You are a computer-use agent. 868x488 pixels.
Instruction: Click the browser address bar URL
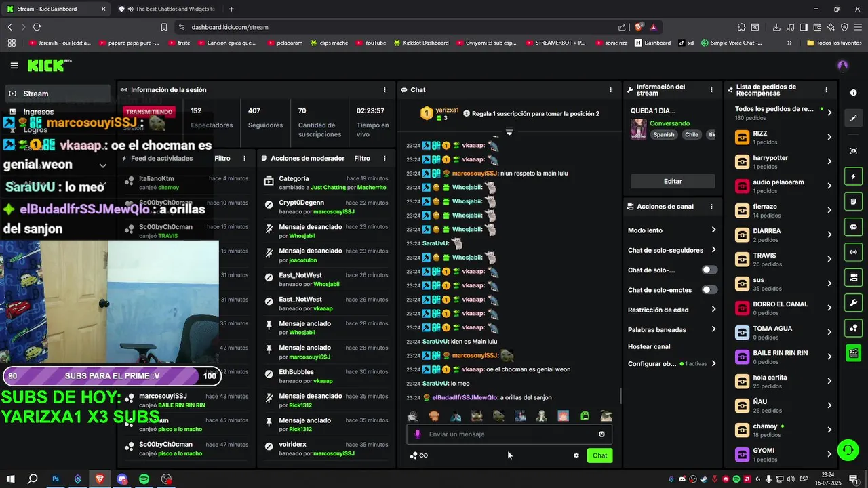(x=230, y=27)
